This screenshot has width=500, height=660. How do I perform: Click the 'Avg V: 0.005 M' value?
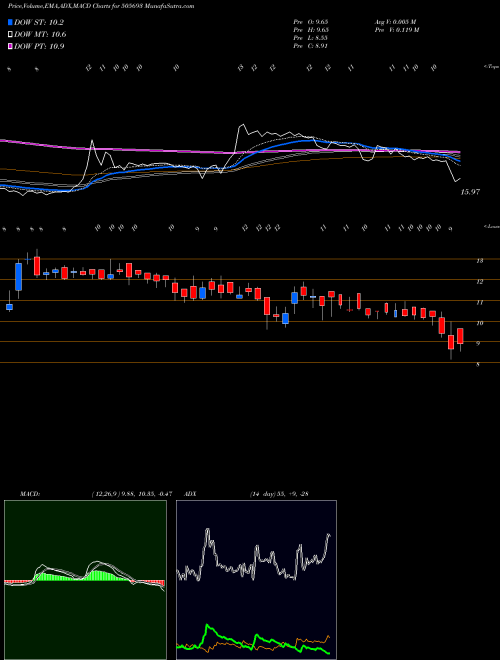pyautogui.click(x=395, y=22)
